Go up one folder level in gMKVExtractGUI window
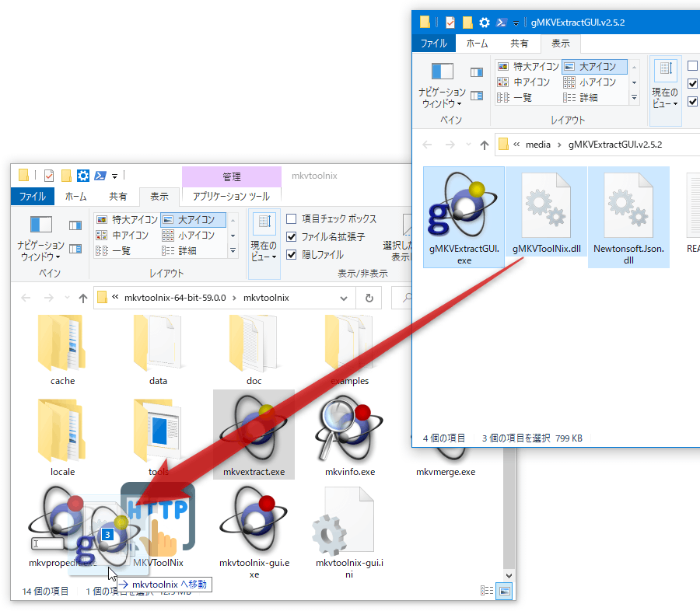Viewport: 700px width, 611px height. pos(485,145)
